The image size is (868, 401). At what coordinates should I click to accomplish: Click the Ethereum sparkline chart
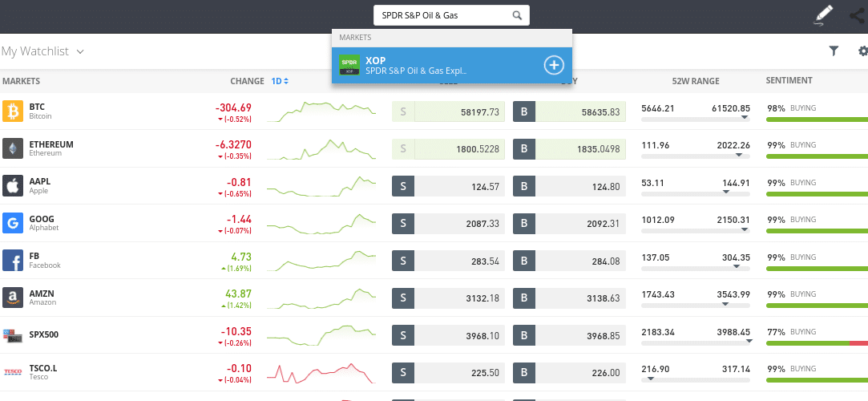click(321, 149)
